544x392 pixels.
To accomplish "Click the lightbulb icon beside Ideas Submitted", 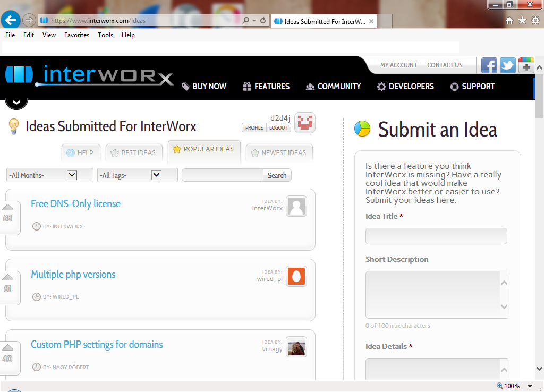I will click(x=13, y=126).
